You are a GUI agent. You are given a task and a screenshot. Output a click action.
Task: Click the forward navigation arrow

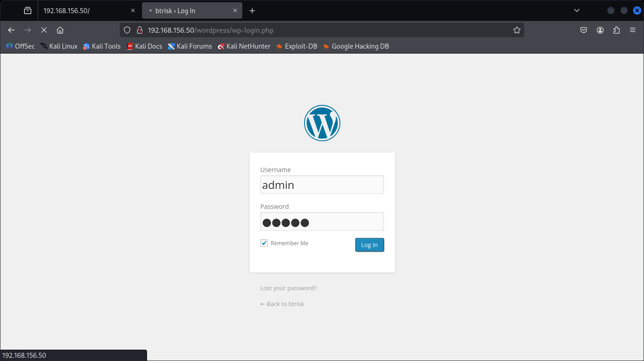(x=28, y=30)
